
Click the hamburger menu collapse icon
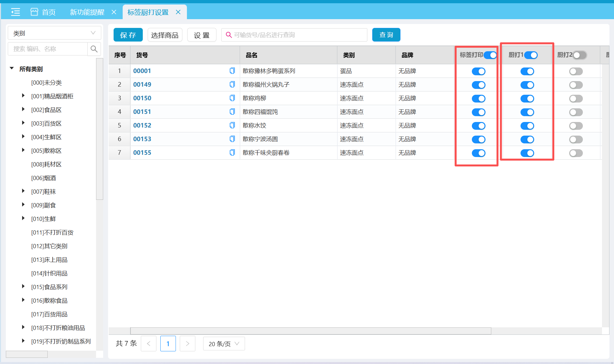(15, 12)
